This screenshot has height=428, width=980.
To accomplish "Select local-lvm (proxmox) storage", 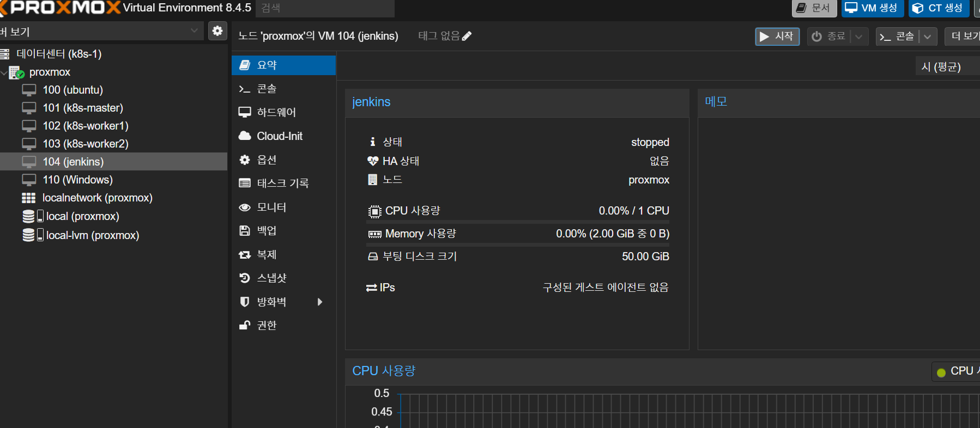I will click(x=93, y=235).
